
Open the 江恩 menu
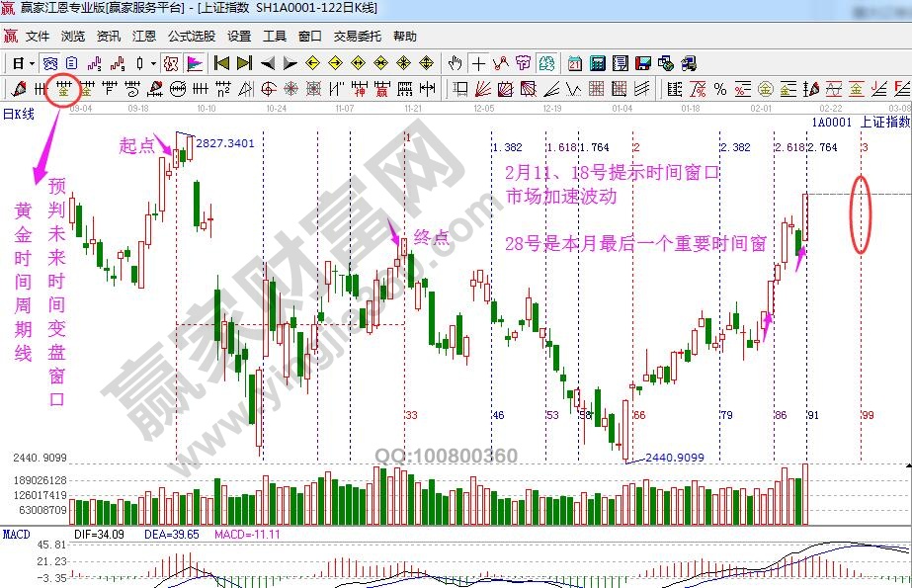(x=143, y=36)
